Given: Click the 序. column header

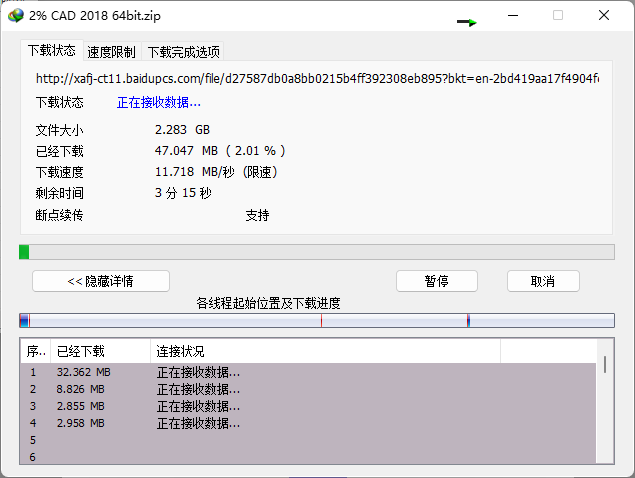Looking at the screenshot, I should tap(35, 352).
